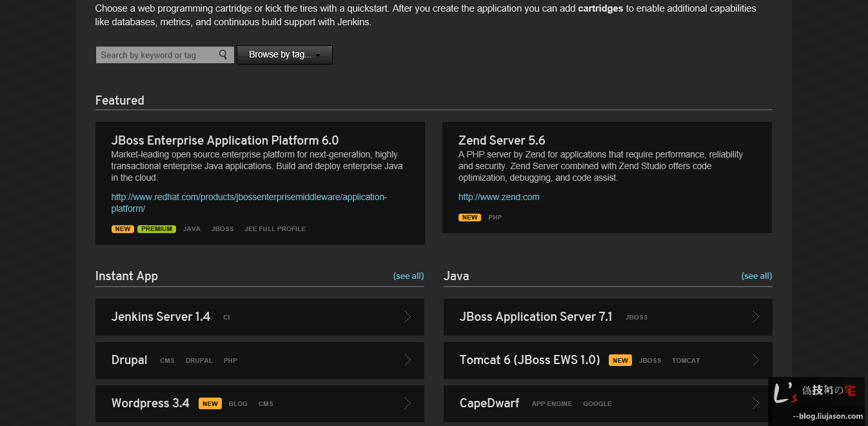The image size is (868, 426).
Task: Select the Zend Server 5.6 title
Action: coord(502,140)
